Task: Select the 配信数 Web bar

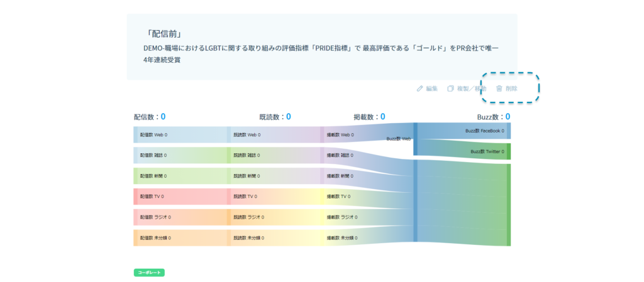Action: [x=153, y=134]
